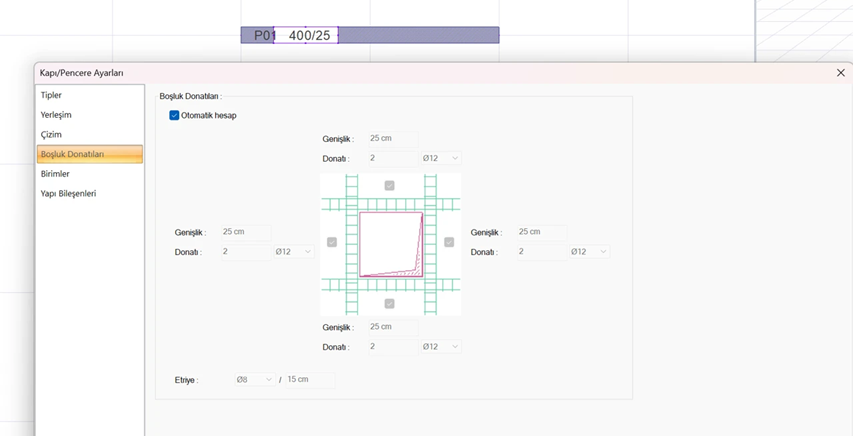Toggle the top side checkbox in the diagram
Screen dimensions: 853x436
coord(390,186)
